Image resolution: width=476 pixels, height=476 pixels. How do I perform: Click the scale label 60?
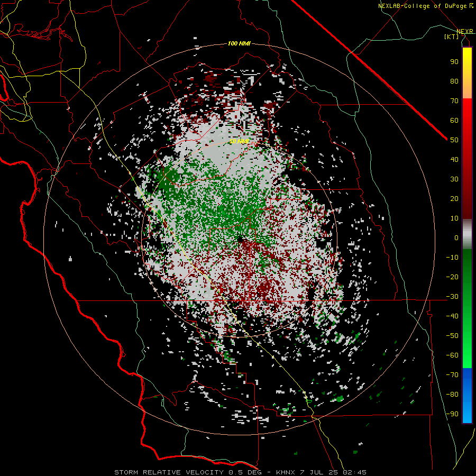click(454, 121)
